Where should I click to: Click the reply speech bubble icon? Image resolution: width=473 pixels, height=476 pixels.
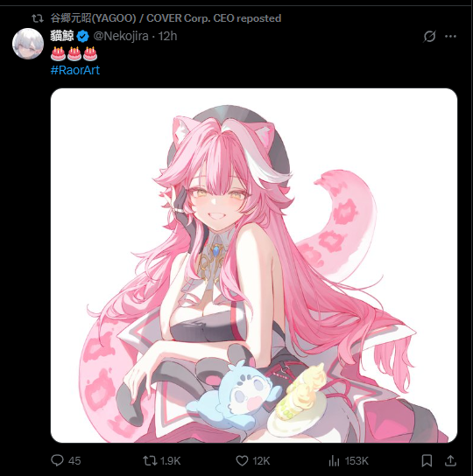(x=57, y=460)
